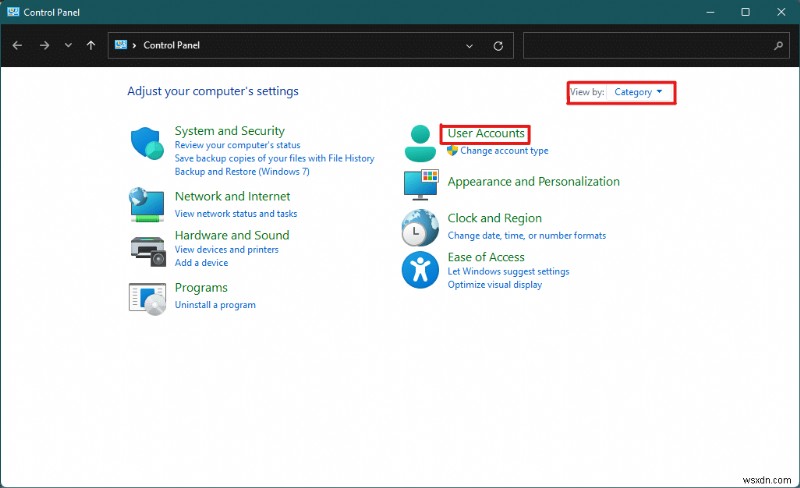800x488 pixels.
Task: Expand the recent locations chevron
Action: point(68,46)
